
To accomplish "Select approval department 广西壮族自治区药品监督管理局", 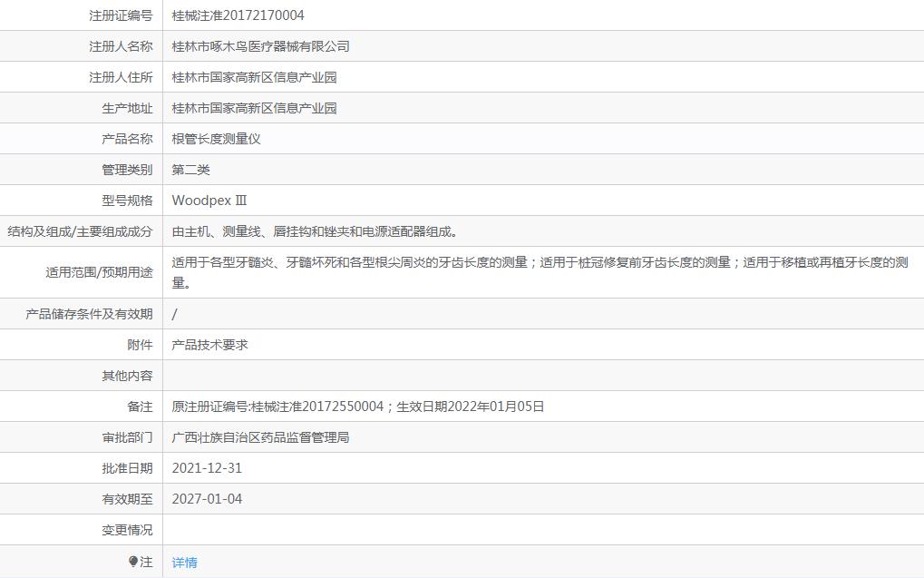I will tap(260, 437).
